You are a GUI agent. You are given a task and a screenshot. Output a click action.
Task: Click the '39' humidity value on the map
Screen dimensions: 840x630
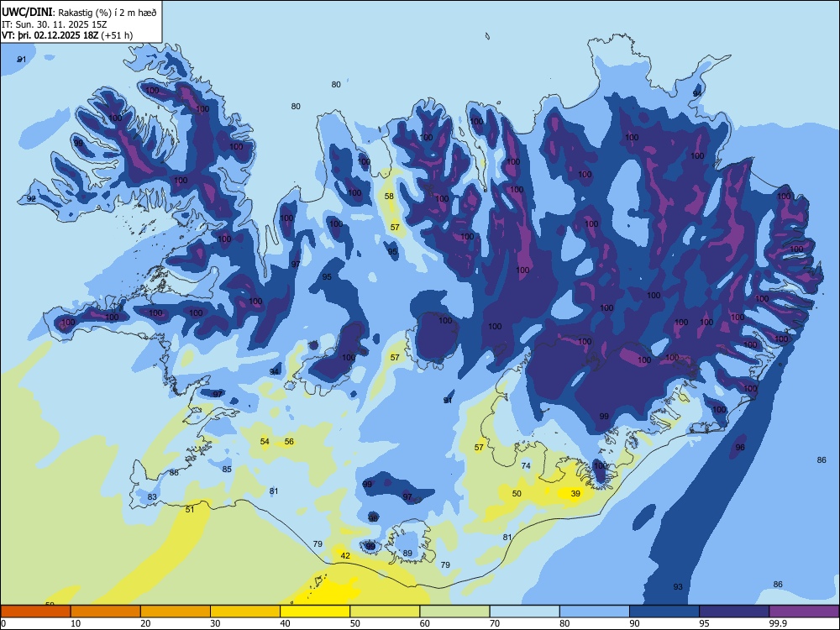click(x=575, y=493)
